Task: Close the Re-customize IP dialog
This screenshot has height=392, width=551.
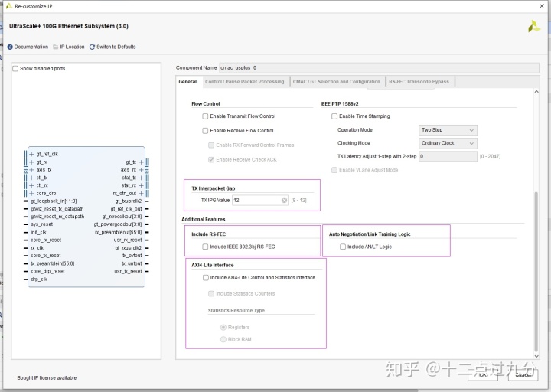Action: pyautogui.click(x=542, y=6)
